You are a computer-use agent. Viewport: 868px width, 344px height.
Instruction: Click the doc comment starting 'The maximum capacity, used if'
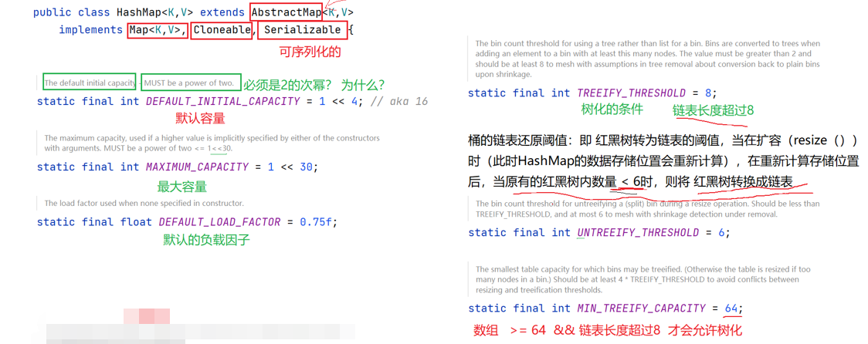tap(212, 143)
